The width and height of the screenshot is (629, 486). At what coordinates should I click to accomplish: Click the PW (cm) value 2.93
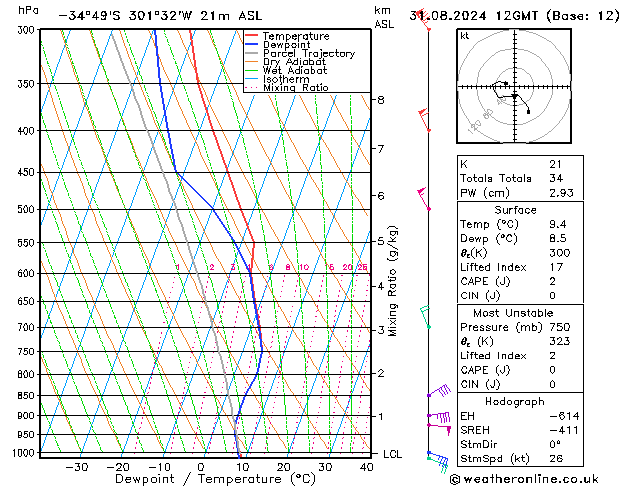coord(561,192)
